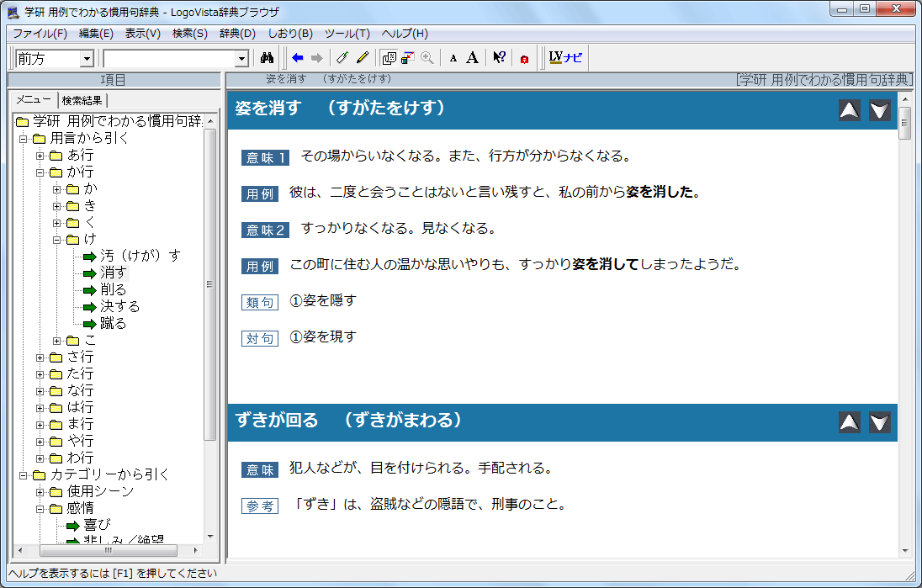
Task: Expand the は行 folder
Action: 40,408
